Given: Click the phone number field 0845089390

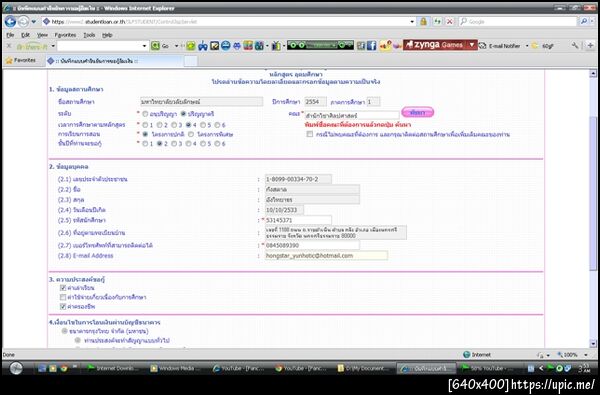Looking at the screenshot, I should point(312,245).
